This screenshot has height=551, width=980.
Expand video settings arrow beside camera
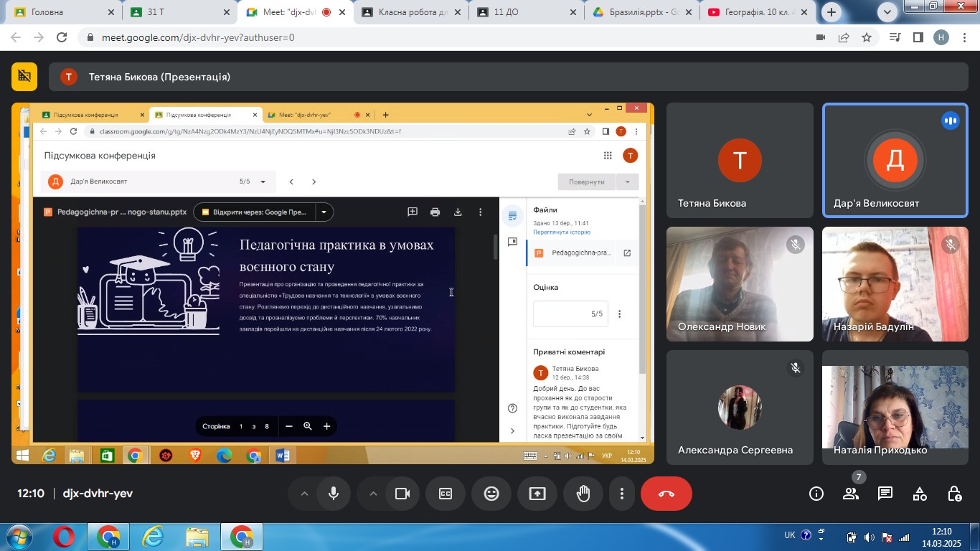pyautogui.click(x=373, y=494)
